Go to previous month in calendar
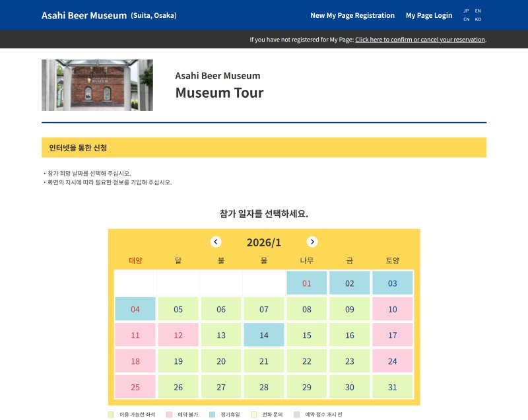This screenshot has height=420, width=528. (216, 242)
